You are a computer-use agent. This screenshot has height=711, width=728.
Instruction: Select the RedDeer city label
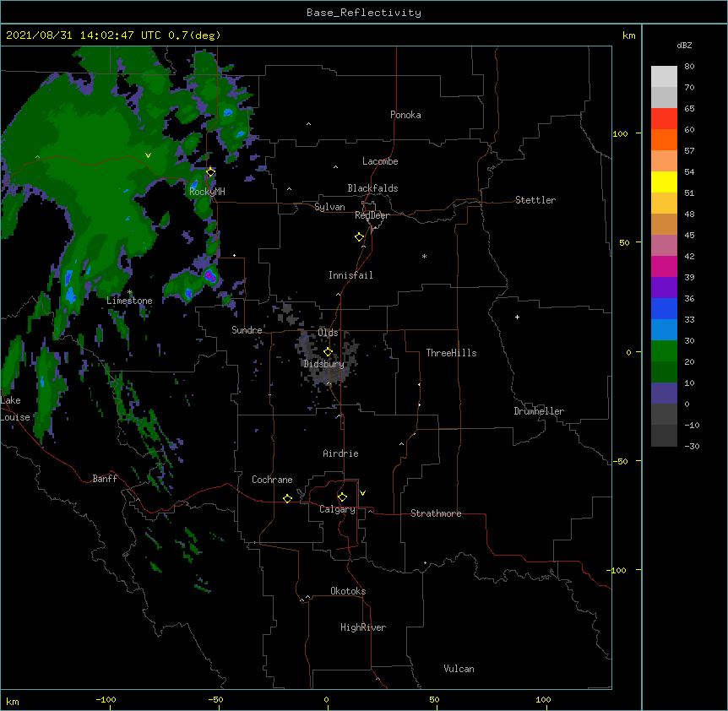pos(372,215)
